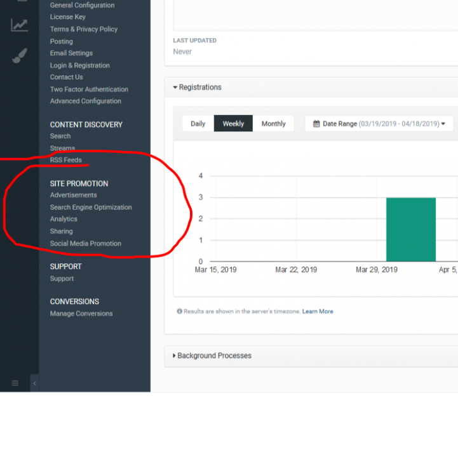This screenshot has width=458, height=476.
Task: Click the info icon beside timezone note
Action: point(180,312)
